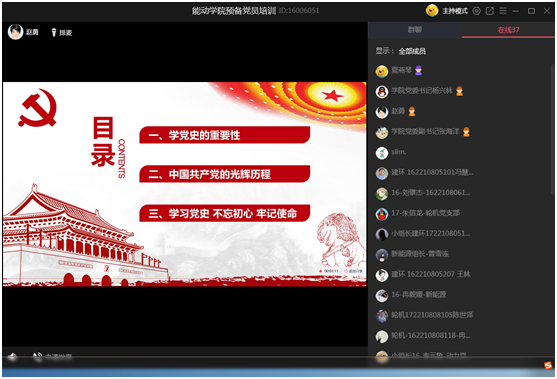Click the pop-out window icon in title bar
Viewport: 557px width, 379px height.
[490, 11]
